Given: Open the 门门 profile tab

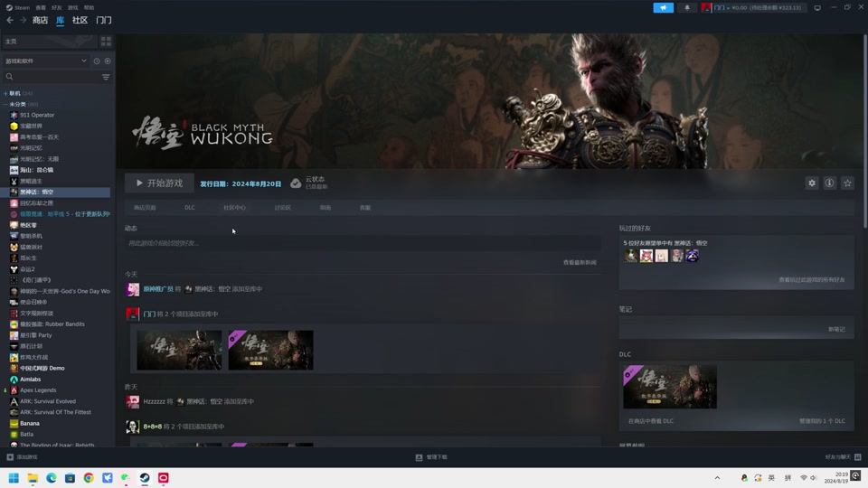Looking at the screenshot, I should 103,20.
